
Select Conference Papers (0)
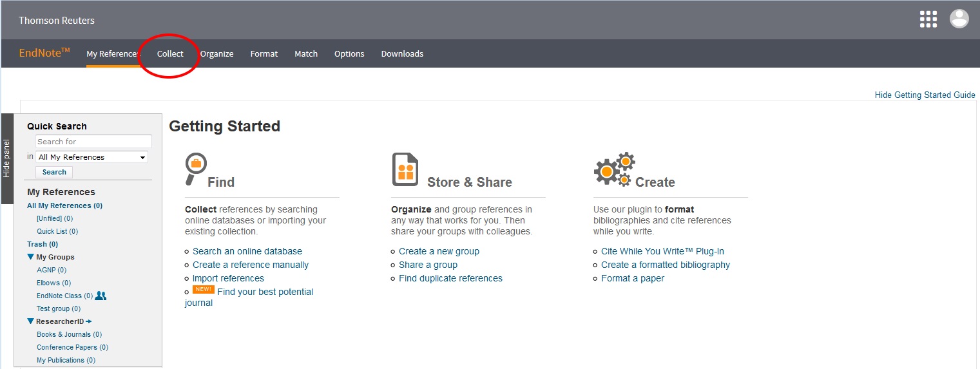[x=72, y=347]
